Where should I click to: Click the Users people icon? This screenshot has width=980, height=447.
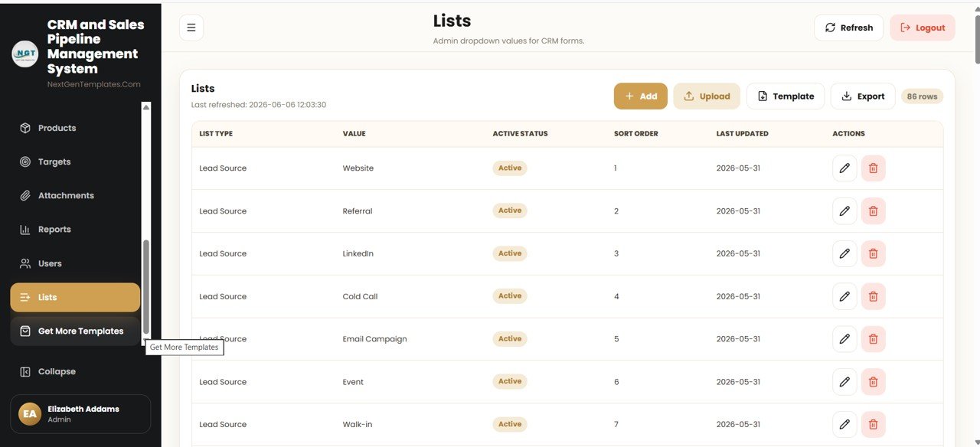click(x=25, y=263)
